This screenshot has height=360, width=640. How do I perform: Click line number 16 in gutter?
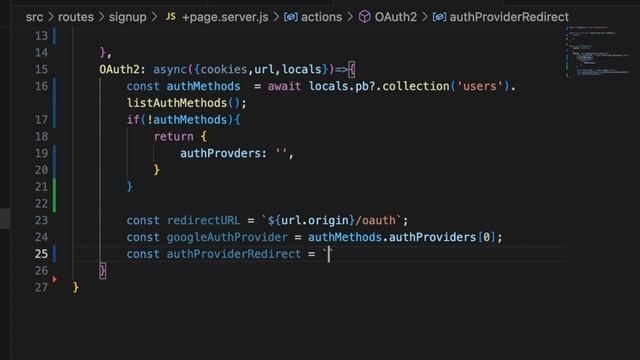pos(41,86)
